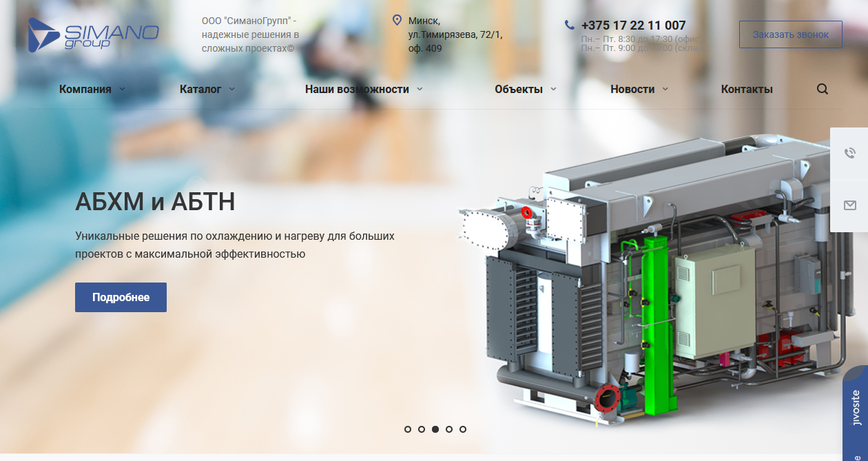Expand the Каталог dropdown arrow
Image resolution: width=868 pixels, height=461 pixels.
(x=232, y=89)
